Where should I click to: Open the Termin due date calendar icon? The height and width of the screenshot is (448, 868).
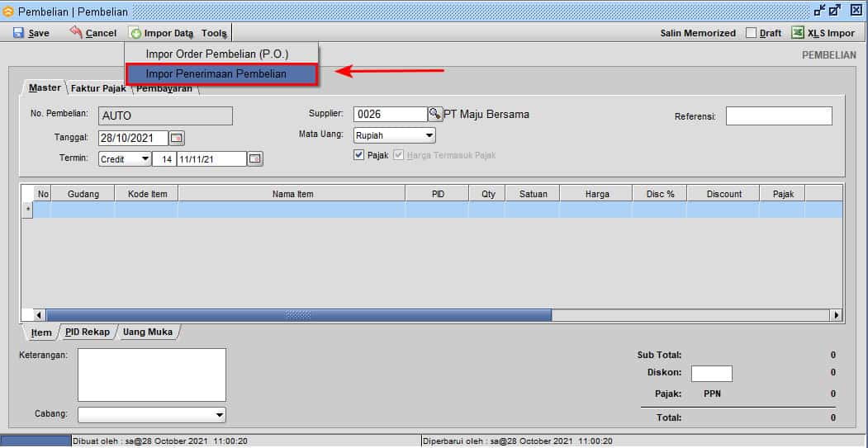[255, 158]
